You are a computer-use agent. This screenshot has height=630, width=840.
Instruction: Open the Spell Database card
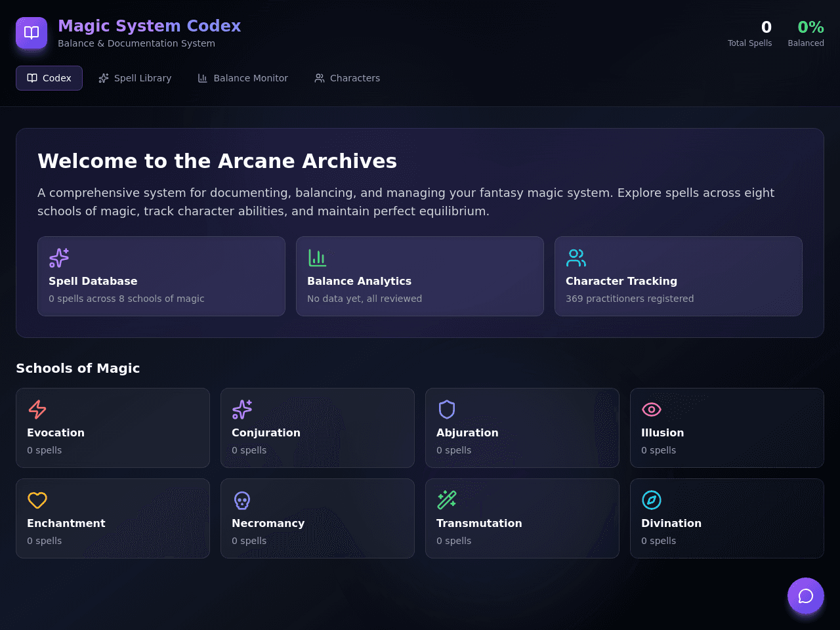point(161,276)
